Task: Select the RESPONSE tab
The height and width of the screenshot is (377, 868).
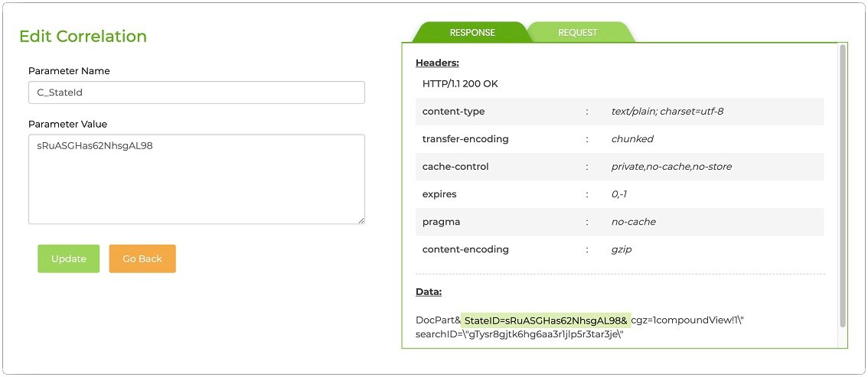Action: [x=472, y=32]
